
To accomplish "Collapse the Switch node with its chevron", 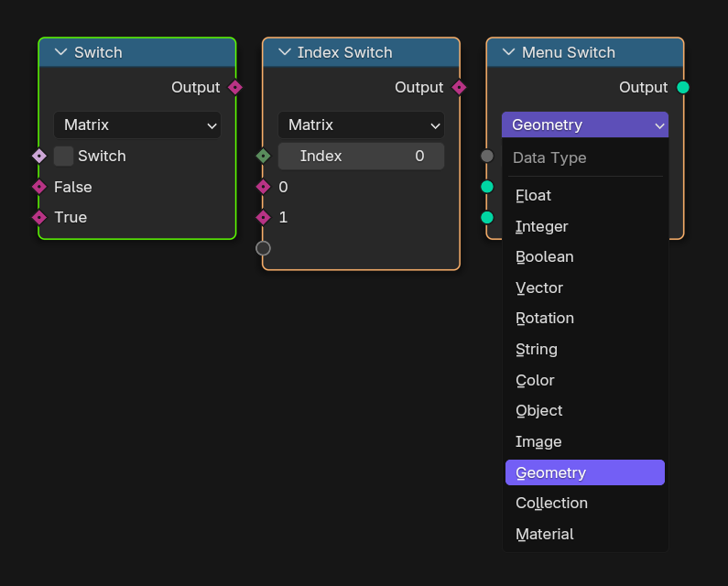I will click(x=60, y=52).
